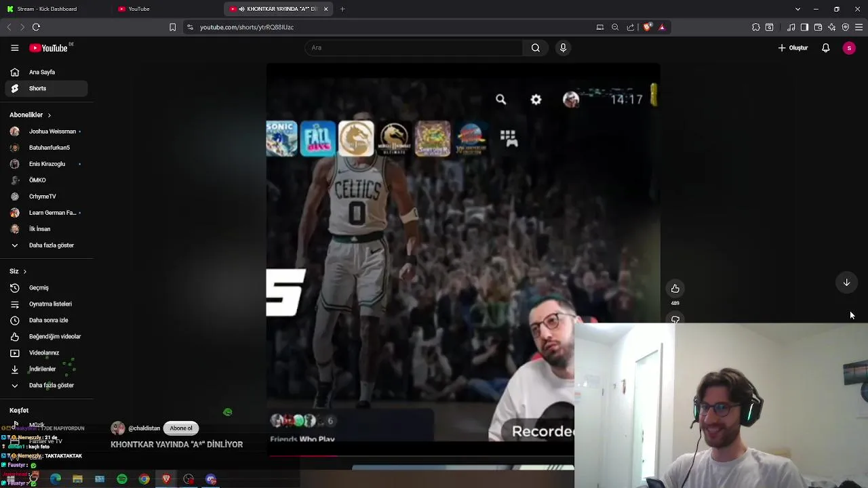Open Brave Rewards triangle icon

[x=662, y=27]
